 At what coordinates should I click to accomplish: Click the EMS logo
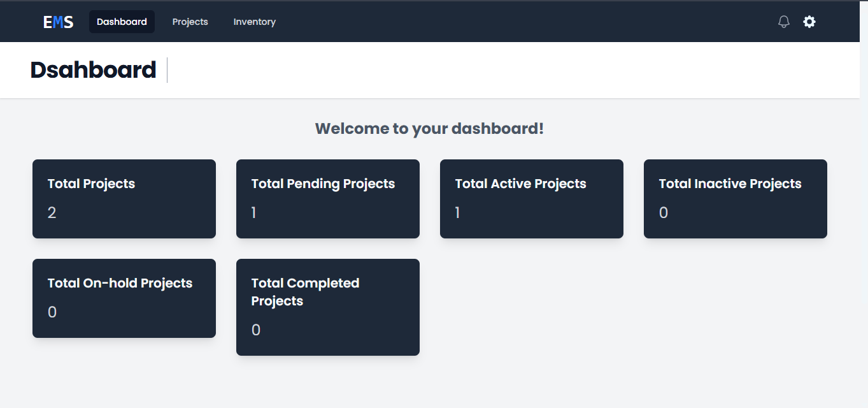[x=58, y=22]
